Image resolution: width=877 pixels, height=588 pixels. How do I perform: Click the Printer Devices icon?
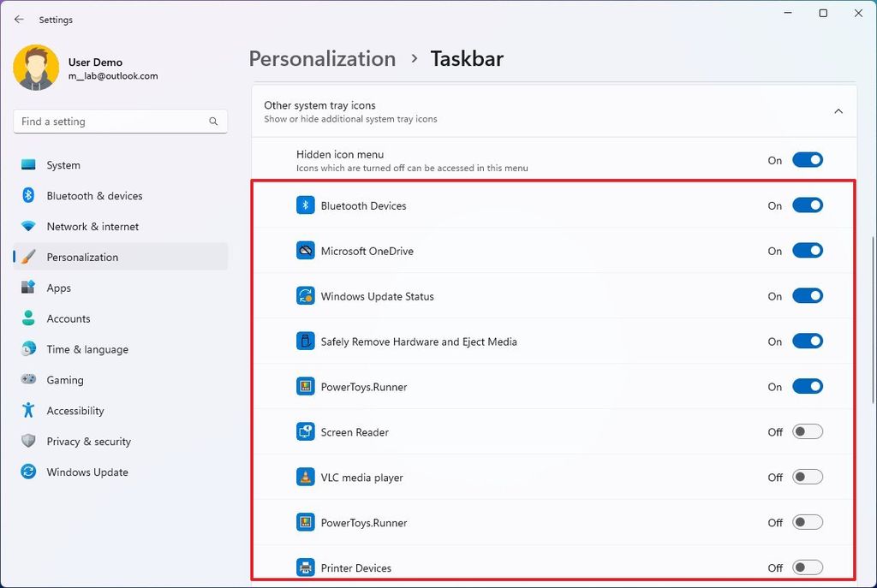point(306,567)
